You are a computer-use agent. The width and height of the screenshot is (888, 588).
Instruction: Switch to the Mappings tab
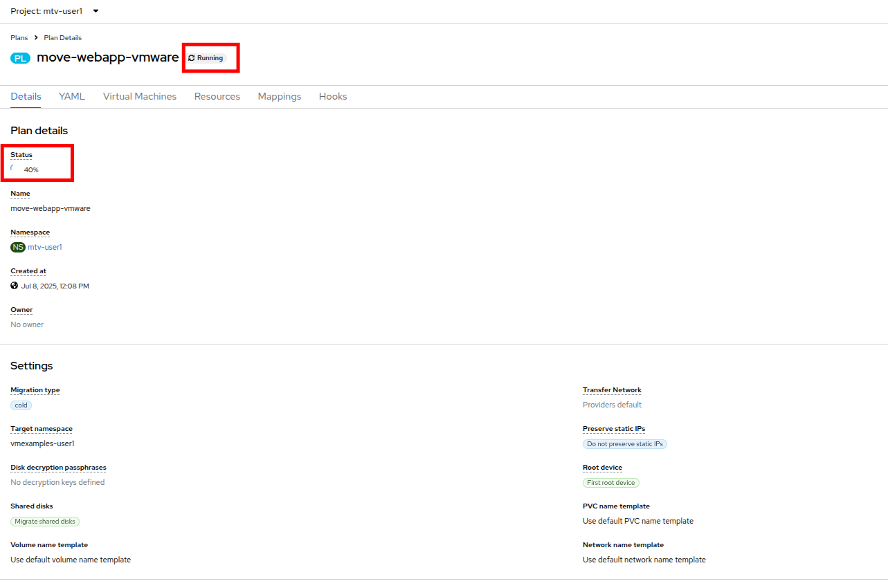[x=280, y=97]
